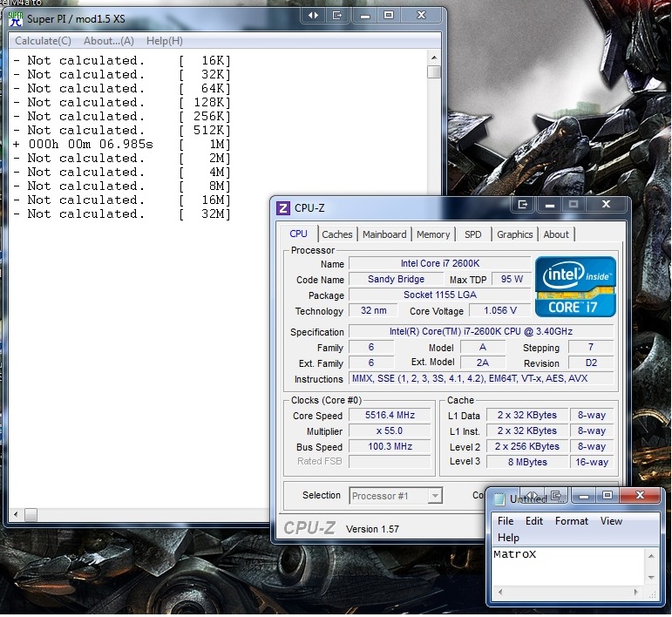The image size is (672, 617).
Task: Open the Memory tab in CPU-Z
Action: [x=433, y=234]
